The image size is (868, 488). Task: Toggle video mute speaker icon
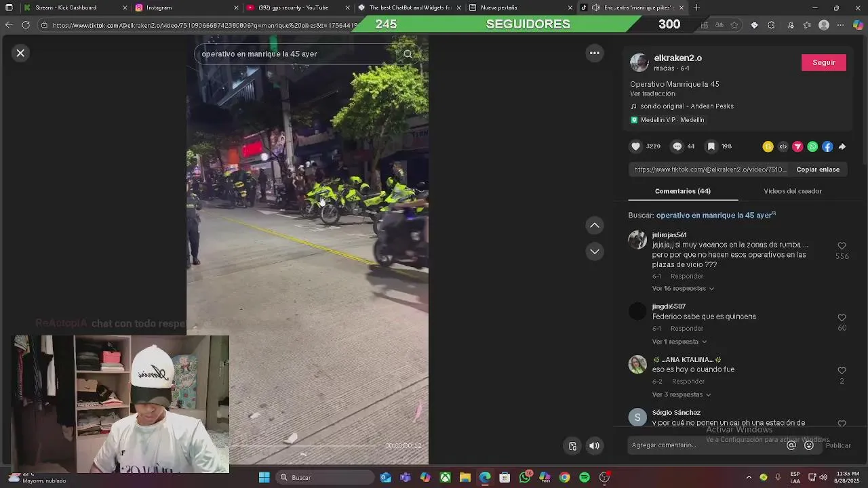pos(594,446)
